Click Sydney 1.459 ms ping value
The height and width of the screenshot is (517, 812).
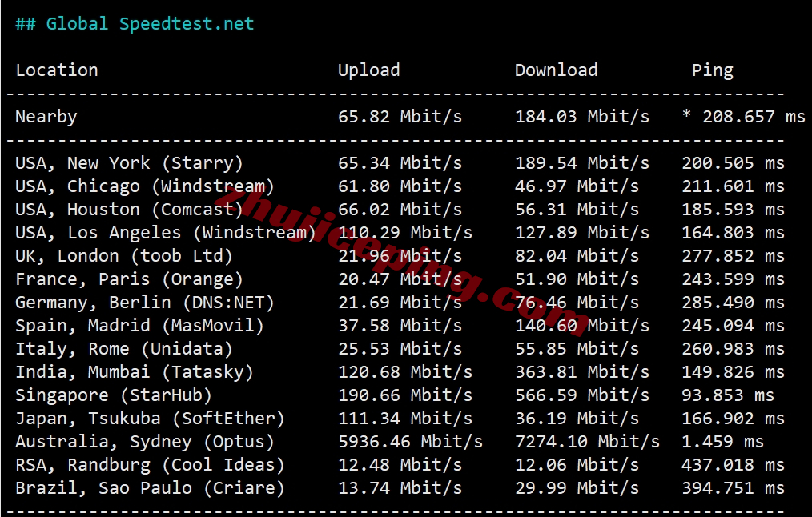(x=723, y=442)
